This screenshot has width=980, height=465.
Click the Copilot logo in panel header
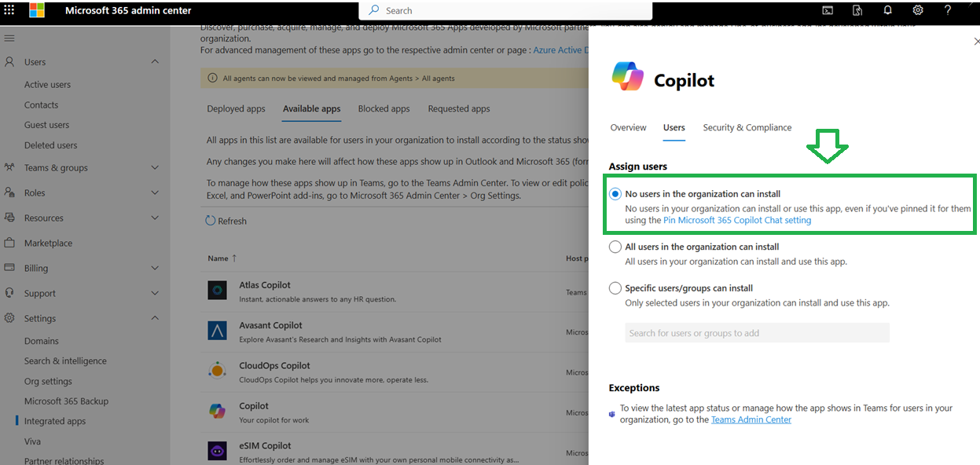point(628,77)
